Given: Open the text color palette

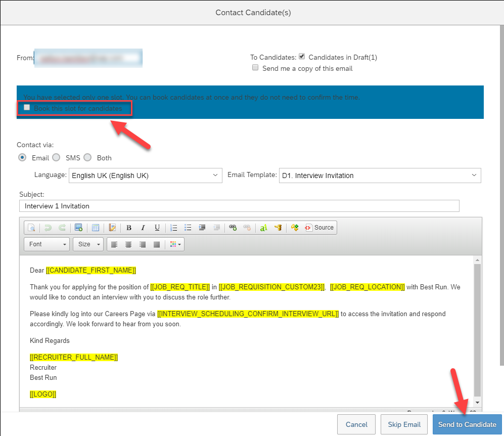Looking at the screenshot, I should [x=175, y=244].
